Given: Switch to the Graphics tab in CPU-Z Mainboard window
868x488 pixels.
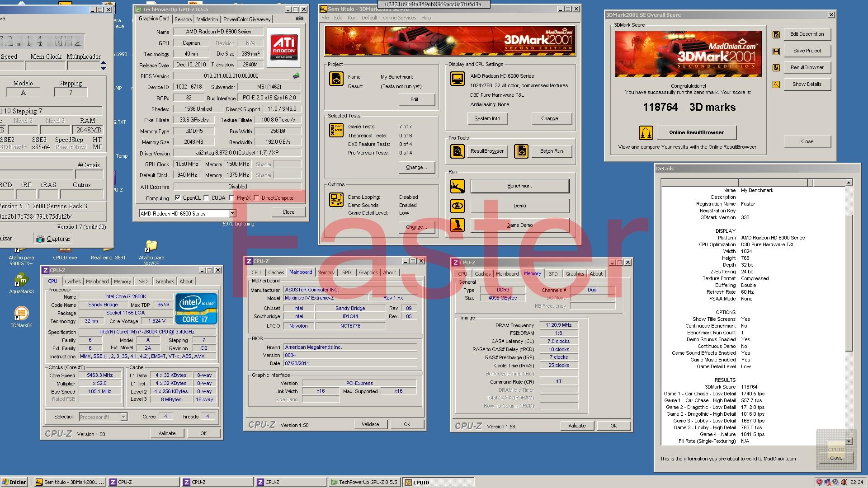Looking at the screenshot, I should pyautogui.click(x=368, y=272).
